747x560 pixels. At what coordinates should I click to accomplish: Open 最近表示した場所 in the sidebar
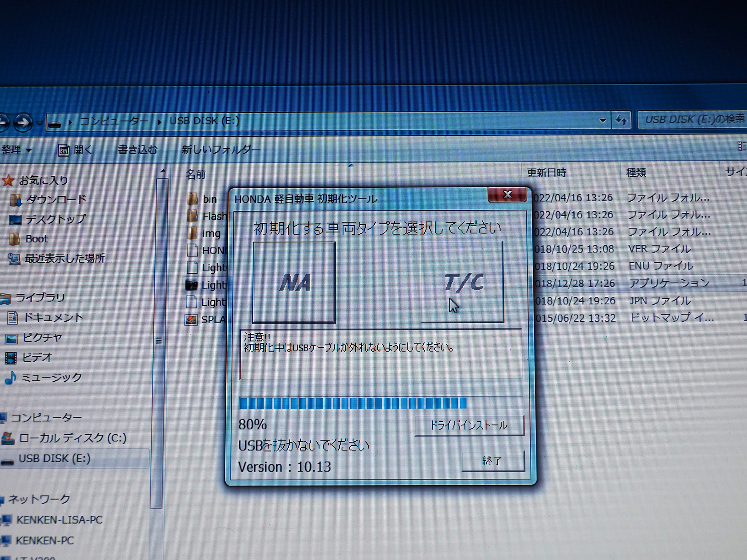coord(64,258)
